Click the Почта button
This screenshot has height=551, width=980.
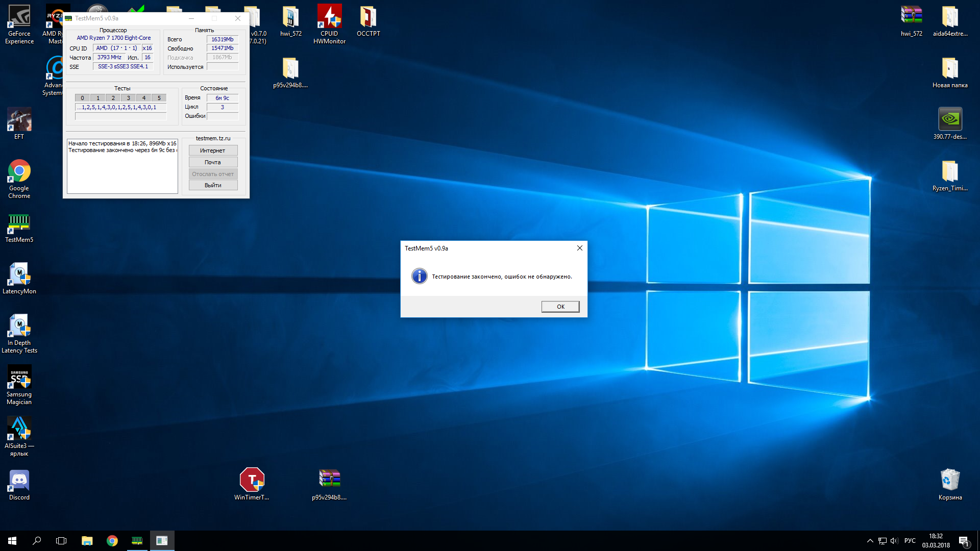pyautogui.click(x=213, y=162)
